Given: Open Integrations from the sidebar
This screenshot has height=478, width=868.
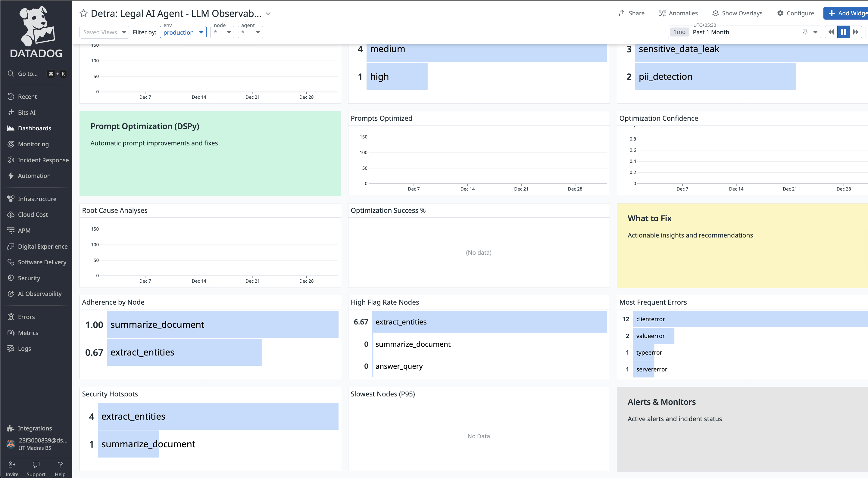Looking at the screenshot, I should click(34, 428).
